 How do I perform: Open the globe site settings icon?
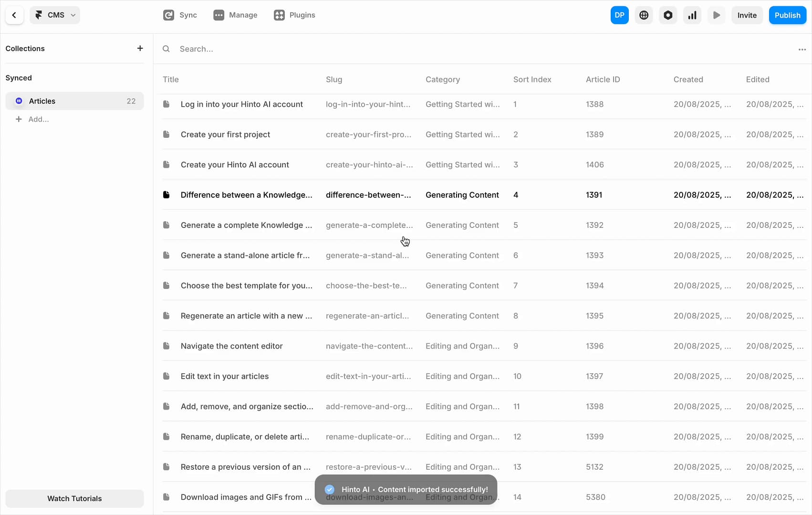pyautogui.click(x=644, y=15)
